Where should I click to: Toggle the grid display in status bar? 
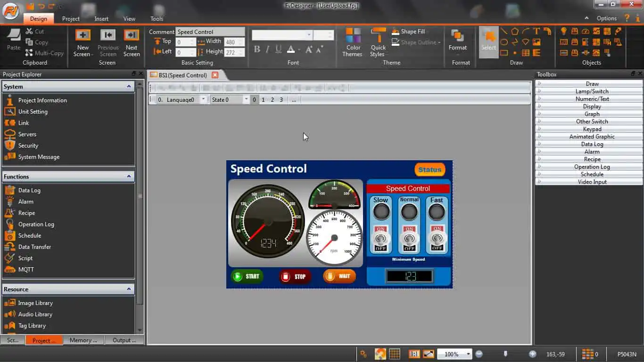coord(395,354)
